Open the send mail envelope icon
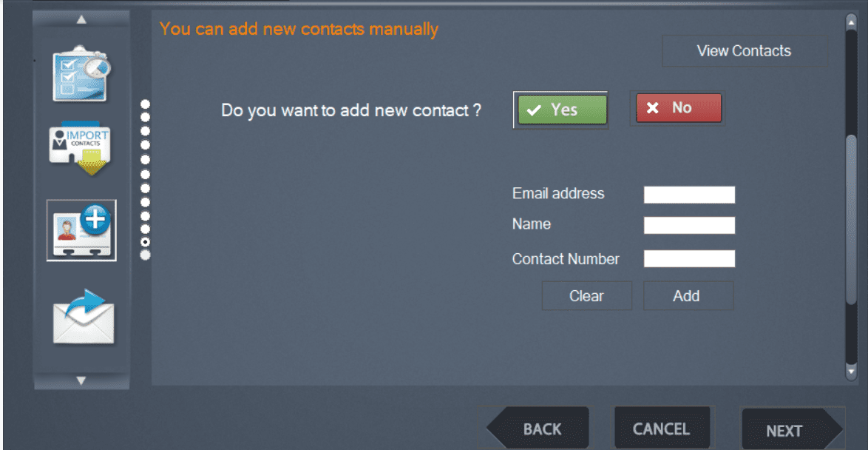The width and height of the screenshot is (868, 450). 83,317
